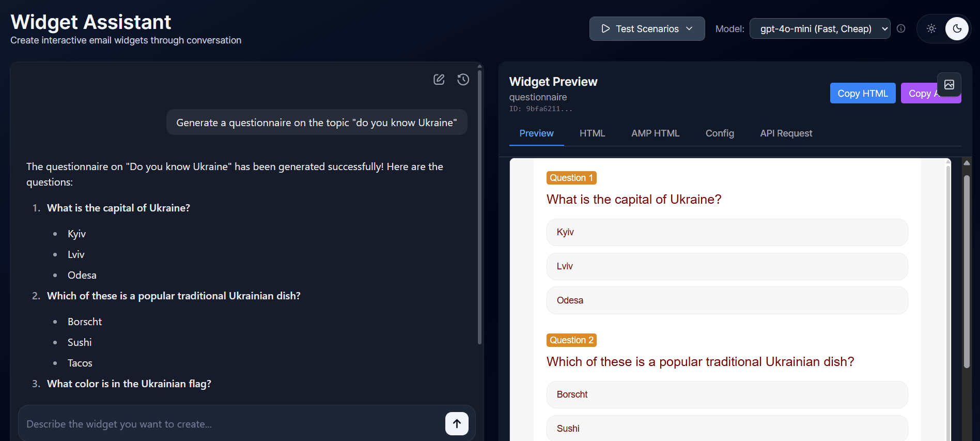Switch to the Preview tab

(x=536, y=133)
